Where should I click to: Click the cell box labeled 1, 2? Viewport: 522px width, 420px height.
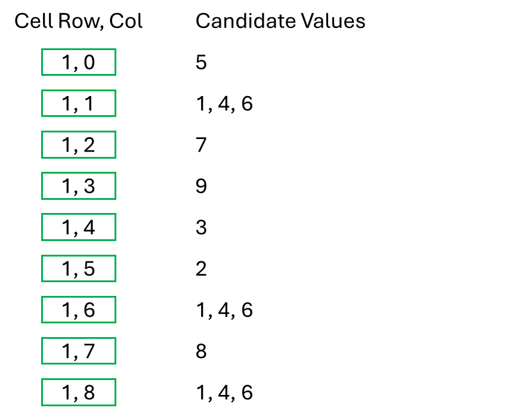(78, 145)
